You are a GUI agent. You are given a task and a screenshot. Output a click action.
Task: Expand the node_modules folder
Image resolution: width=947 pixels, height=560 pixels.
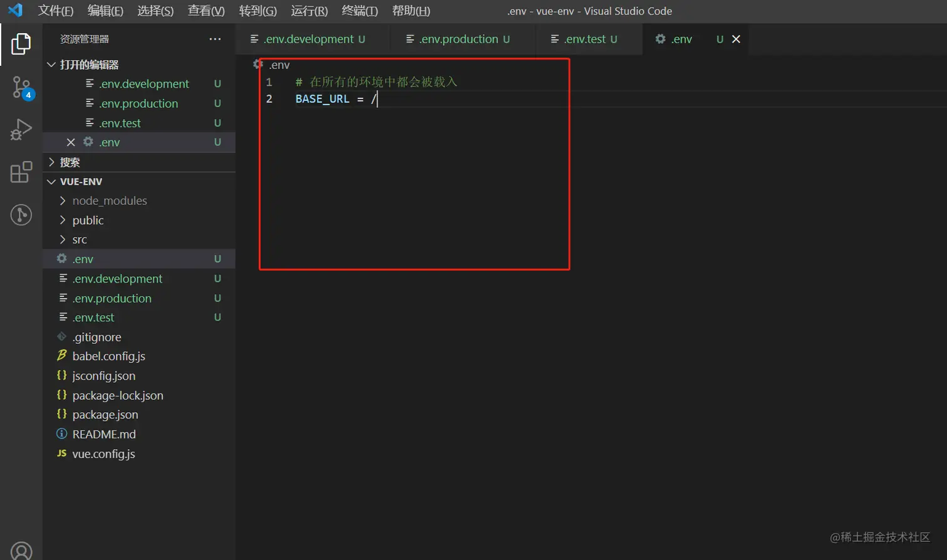click(x=62, y=200)
